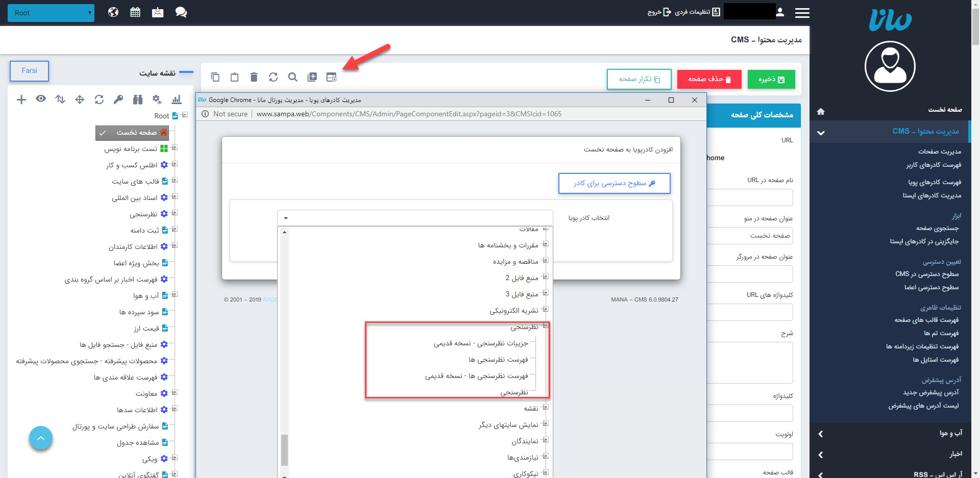
Task: Click the magnifier search icon in toolbar
Action: click(x=292, y=77)
